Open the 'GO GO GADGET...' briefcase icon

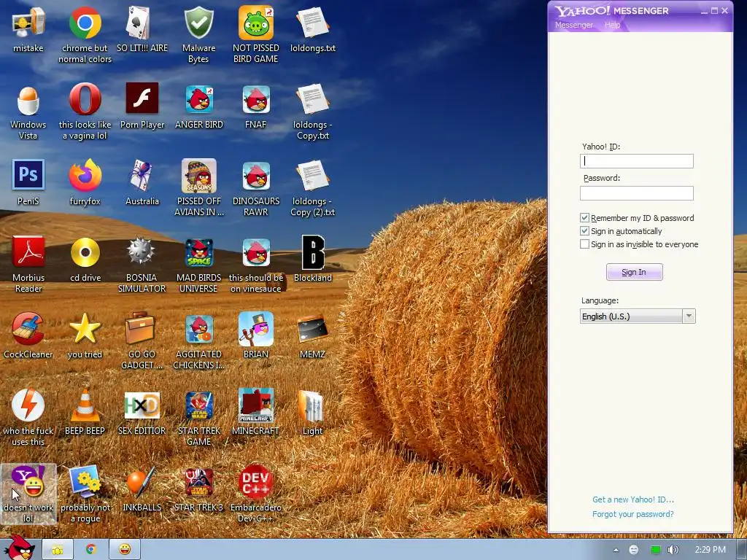pyautogui.click(x=140, y=327)
